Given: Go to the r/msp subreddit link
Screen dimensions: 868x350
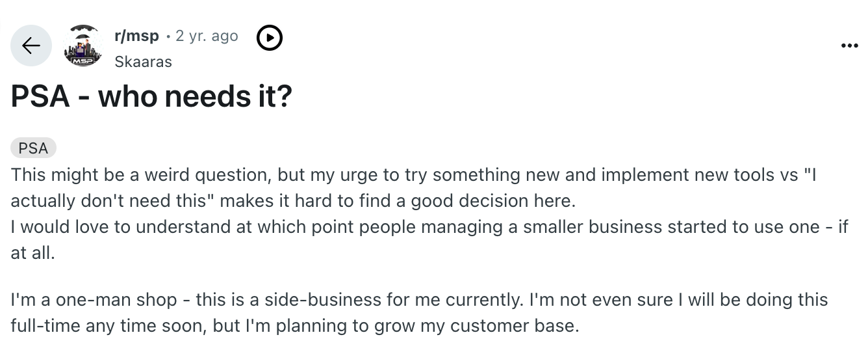Looking at the screenshot, I should click(136, 36).
